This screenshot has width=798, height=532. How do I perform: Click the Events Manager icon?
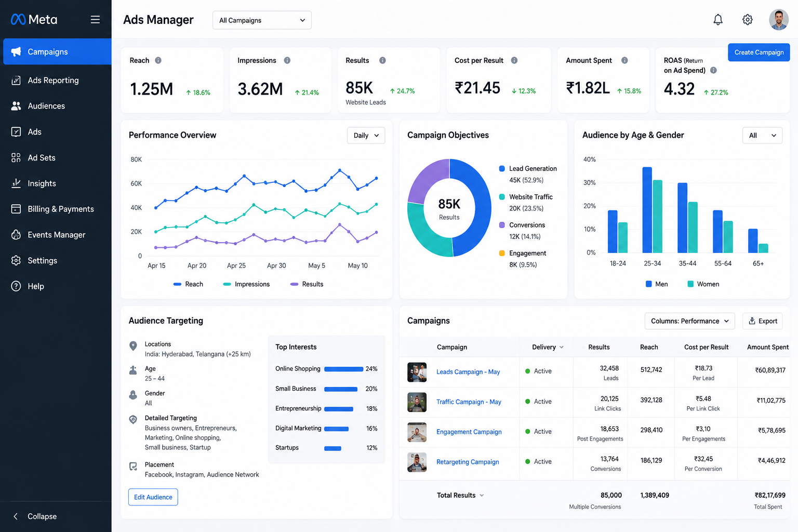coord(16,235)
